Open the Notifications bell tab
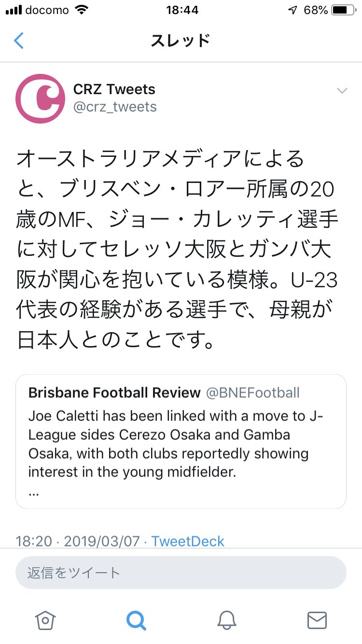The height and width of the screenshot is (644, 362). tap(226, 620)
